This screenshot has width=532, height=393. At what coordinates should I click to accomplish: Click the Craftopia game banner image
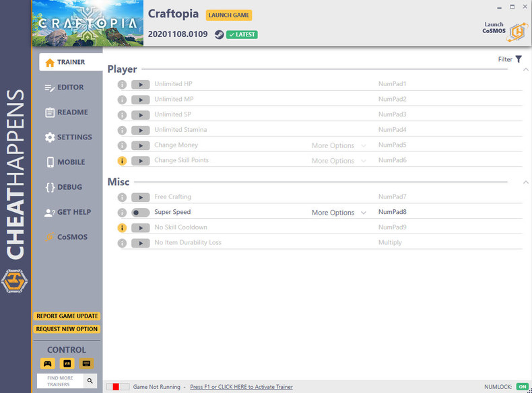(x=88, y=23)
